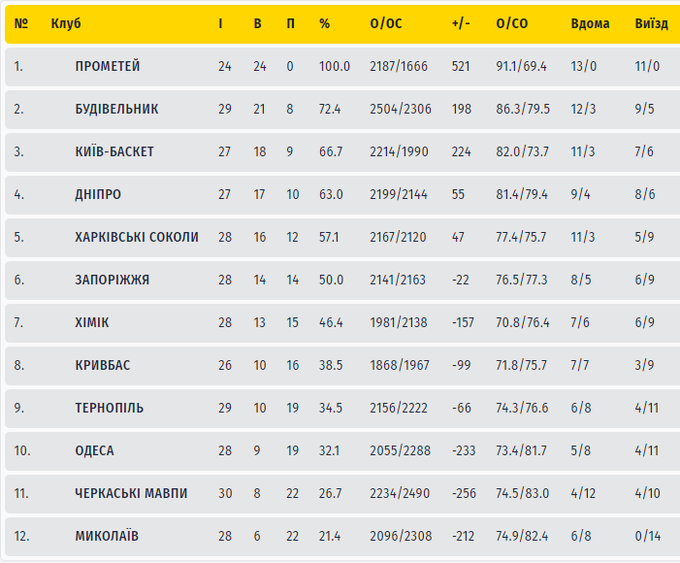Image resolution: width=680 pixels, height=563 pixels.
Task: Sort by the О/СО column header
Action: (x=512, y=24)
